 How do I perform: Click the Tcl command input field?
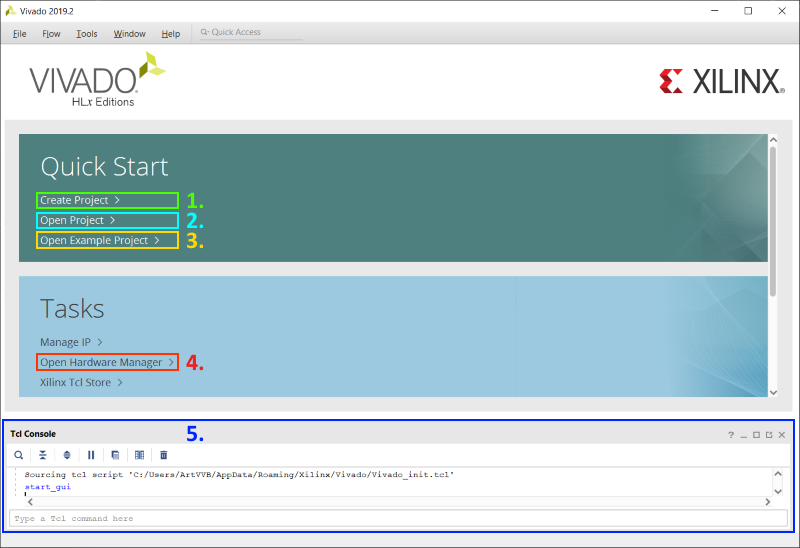click(x=398, y=518)
